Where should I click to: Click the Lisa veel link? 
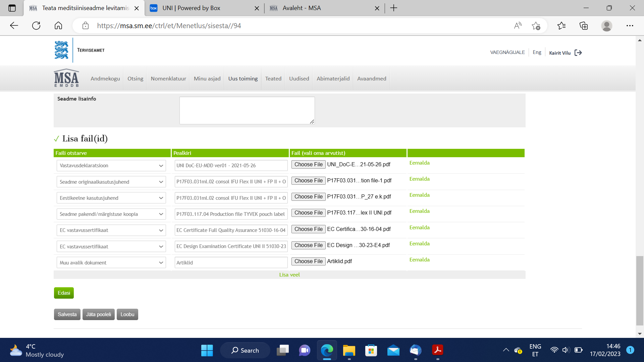pyautogui.click(x=289, y=275)
